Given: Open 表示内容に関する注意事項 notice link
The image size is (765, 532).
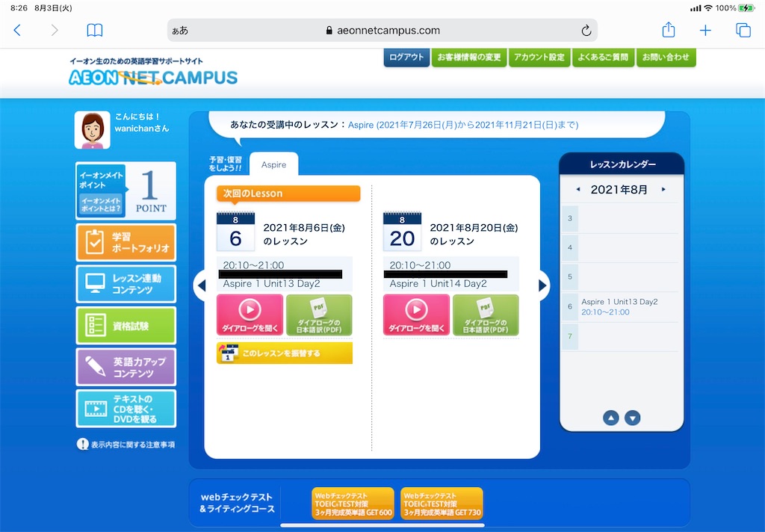Looking at the screenshot, I should click(x=126, y=445).
